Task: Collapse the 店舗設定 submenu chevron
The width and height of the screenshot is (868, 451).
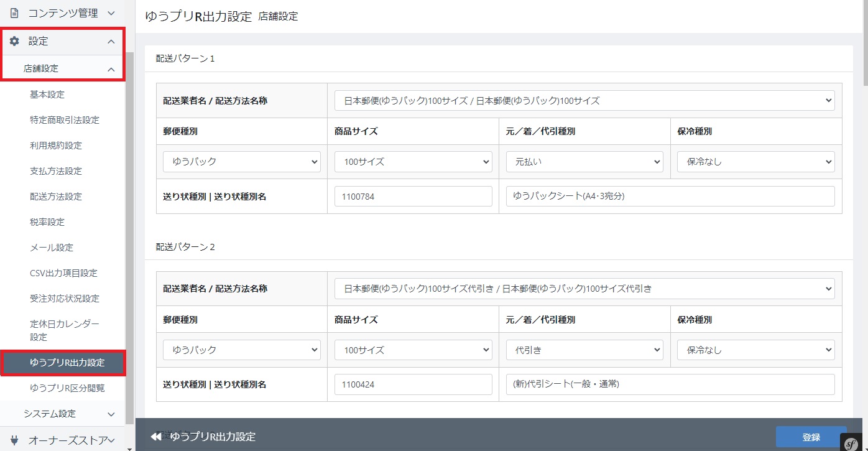Action: [111, 69]
